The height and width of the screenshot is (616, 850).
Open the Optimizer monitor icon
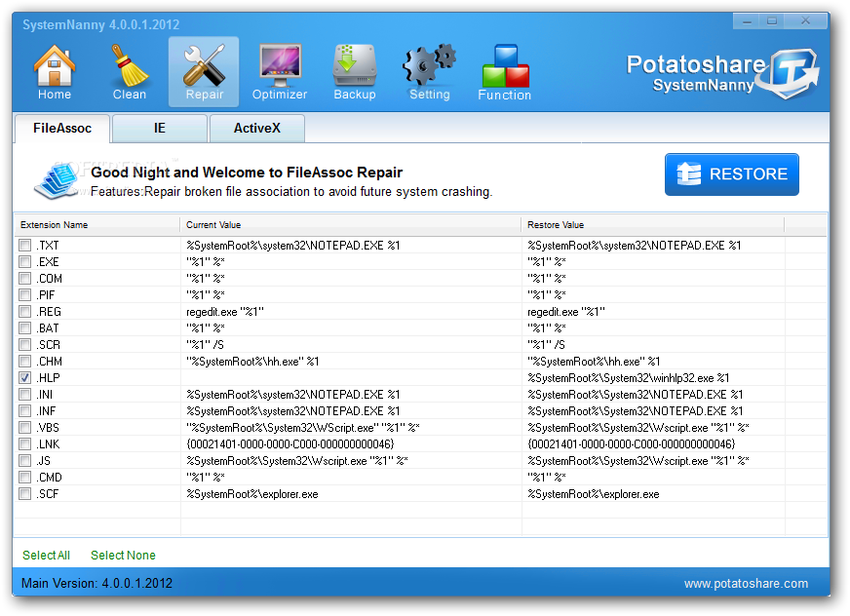280,72
